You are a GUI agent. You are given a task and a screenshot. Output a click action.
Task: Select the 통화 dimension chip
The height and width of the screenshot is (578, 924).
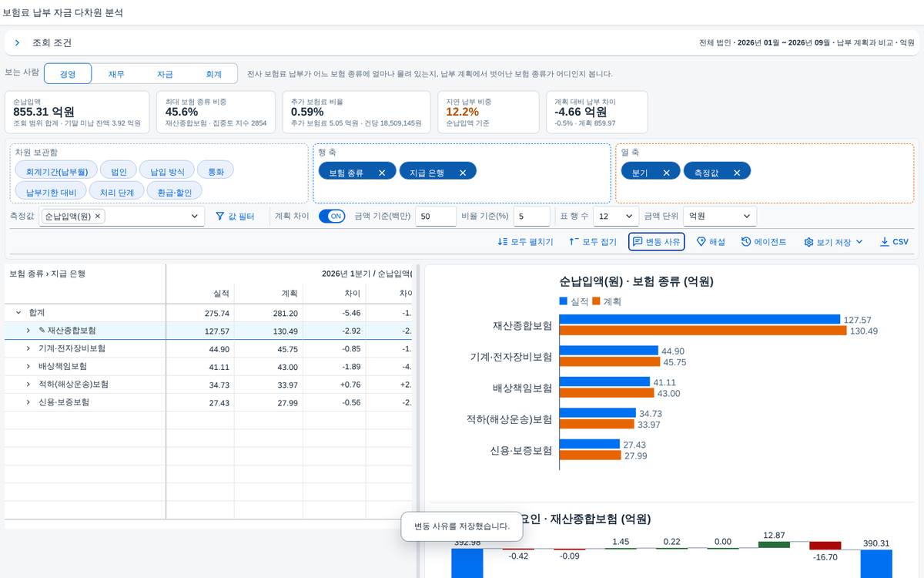[x=216, y=171]
